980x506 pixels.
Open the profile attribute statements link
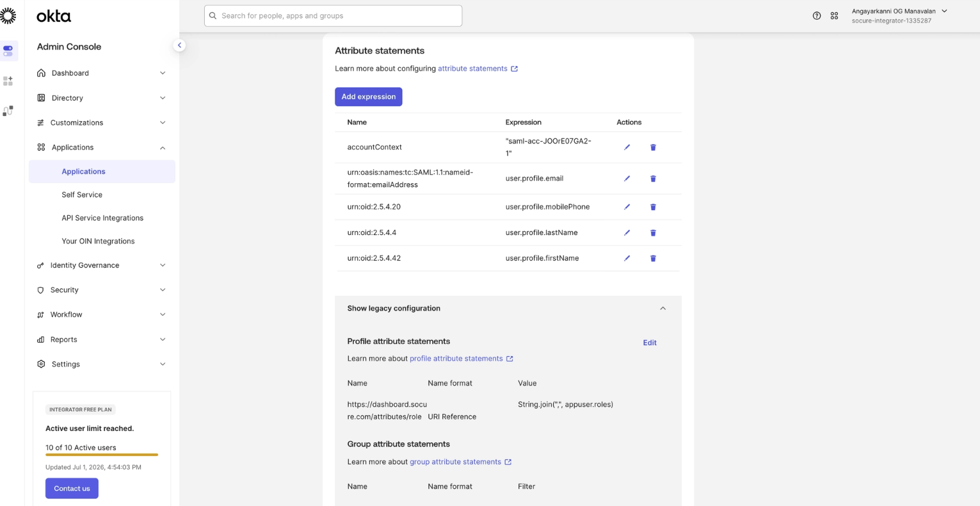coord(456,359)
